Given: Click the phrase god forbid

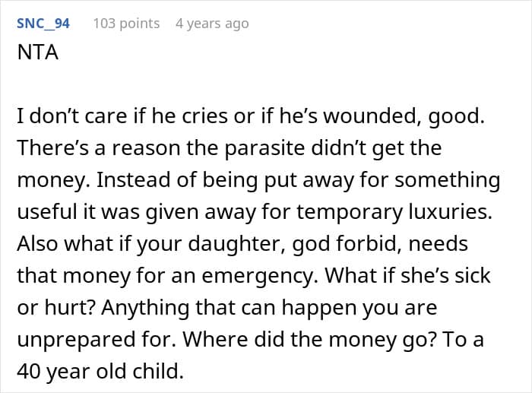Looking at the screenshot, I should pos(345,244).
